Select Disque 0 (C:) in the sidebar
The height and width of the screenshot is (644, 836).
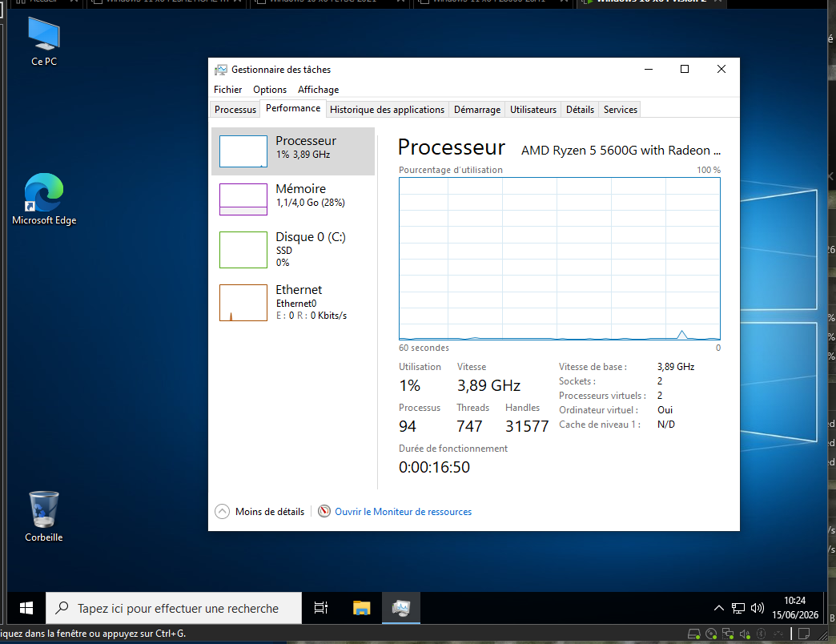pos(293,249)
